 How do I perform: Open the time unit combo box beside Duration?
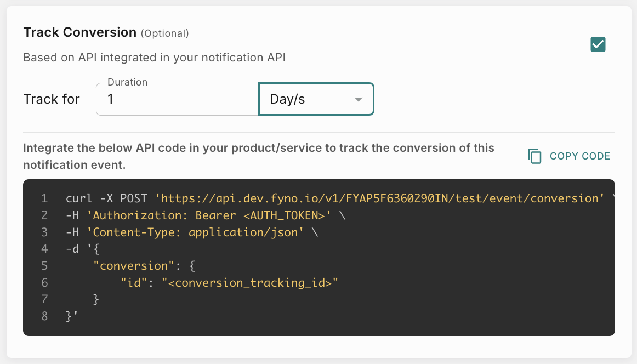tap(316, 99)
